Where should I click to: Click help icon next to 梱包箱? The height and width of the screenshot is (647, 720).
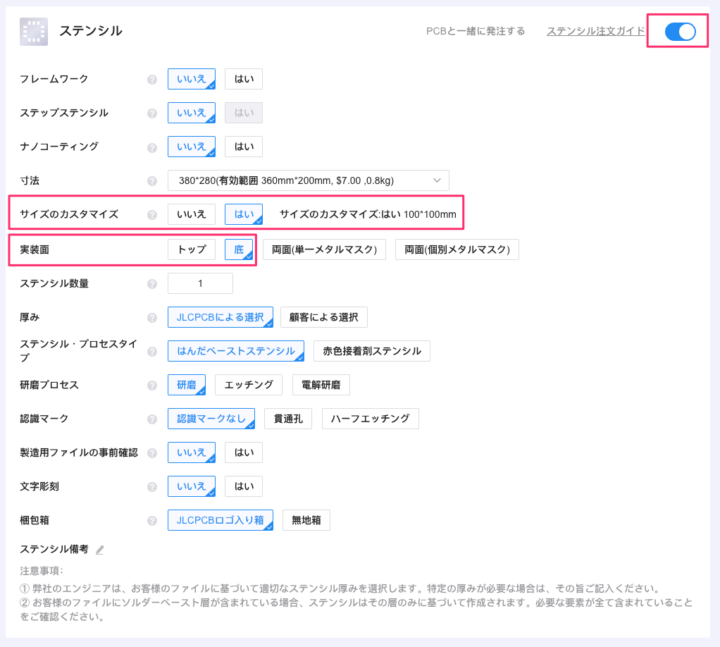coord(152,521)
